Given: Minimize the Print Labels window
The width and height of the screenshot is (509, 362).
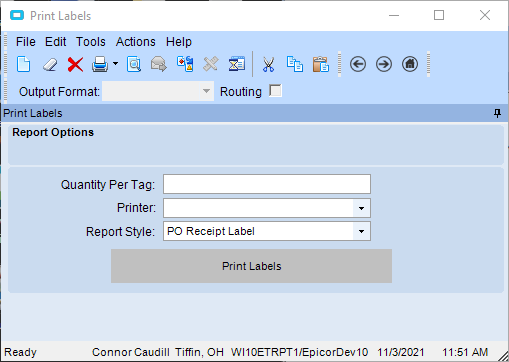Looking at the screenshot, I should (394, 15).
